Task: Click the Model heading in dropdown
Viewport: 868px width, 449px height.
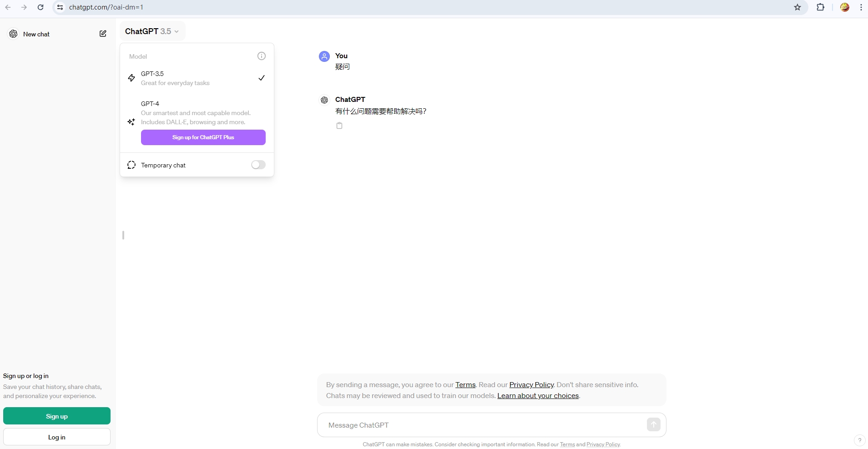Action: (138, 56)
